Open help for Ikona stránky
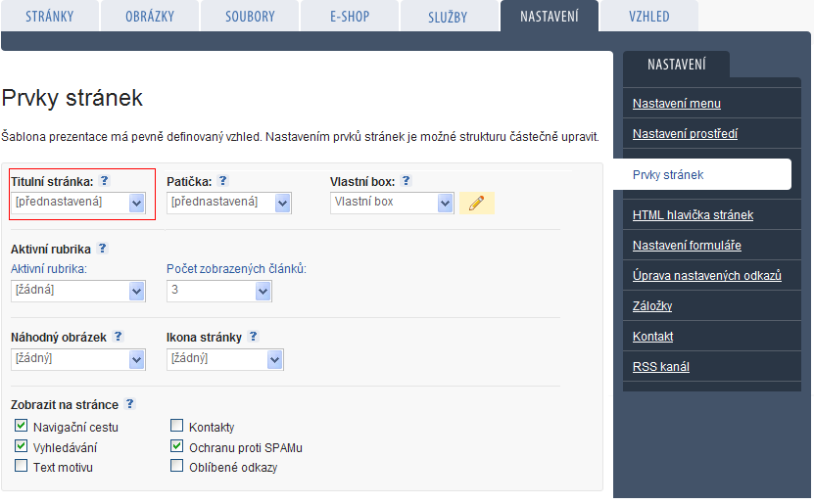 click(x=253, y=336)
